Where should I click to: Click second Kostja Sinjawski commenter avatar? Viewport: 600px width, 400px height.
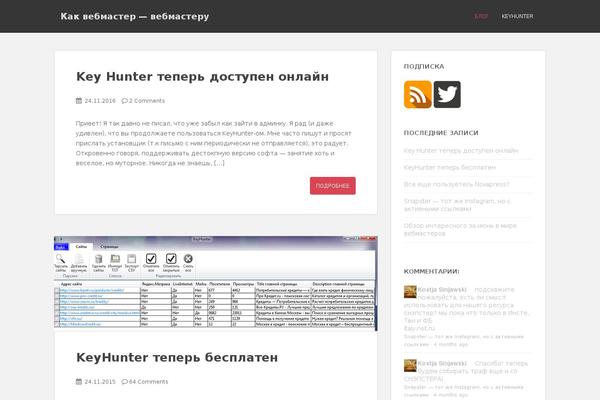tap(410, 366)
